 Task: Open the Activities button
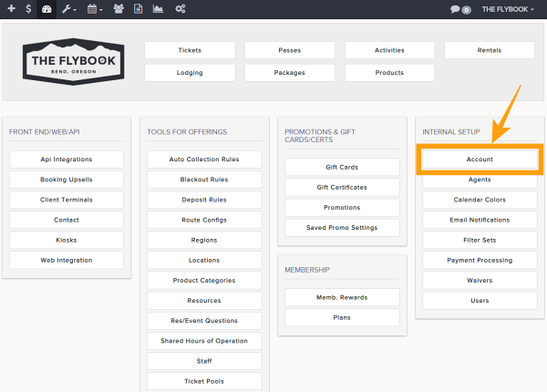pos(389,50)
